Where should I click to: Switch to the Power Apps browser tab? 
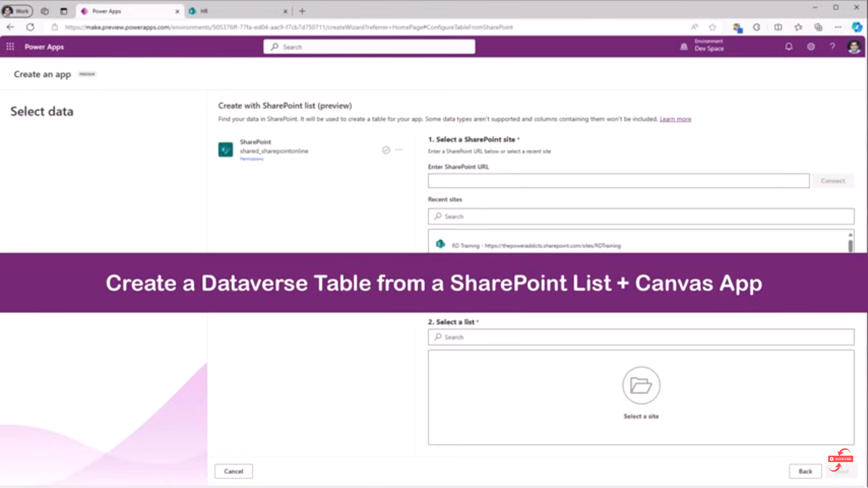(130, 11)
